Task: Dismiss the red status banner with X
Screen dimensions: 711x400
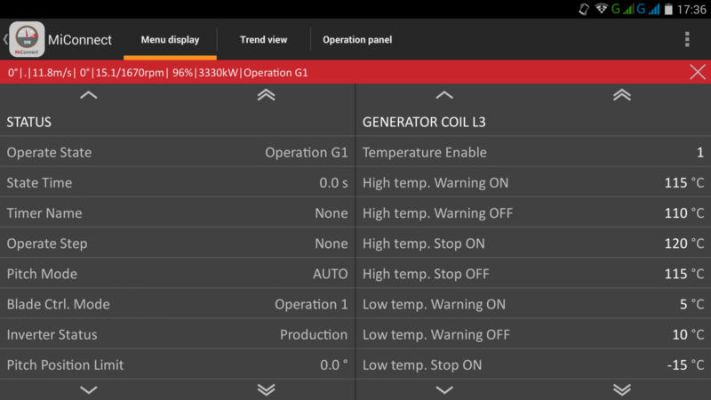Action: pos(697,72)
